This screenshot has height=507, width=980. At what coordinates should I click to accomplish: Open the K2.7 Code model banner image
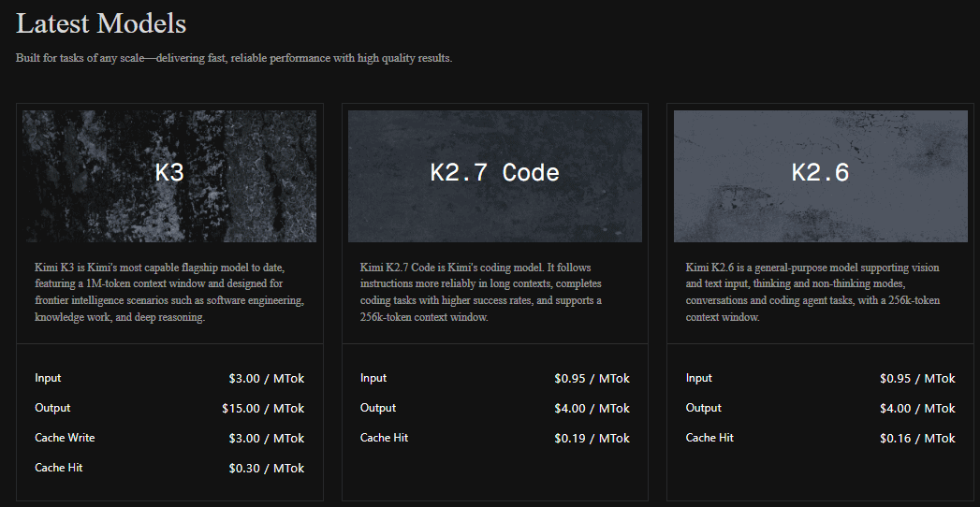495,176
